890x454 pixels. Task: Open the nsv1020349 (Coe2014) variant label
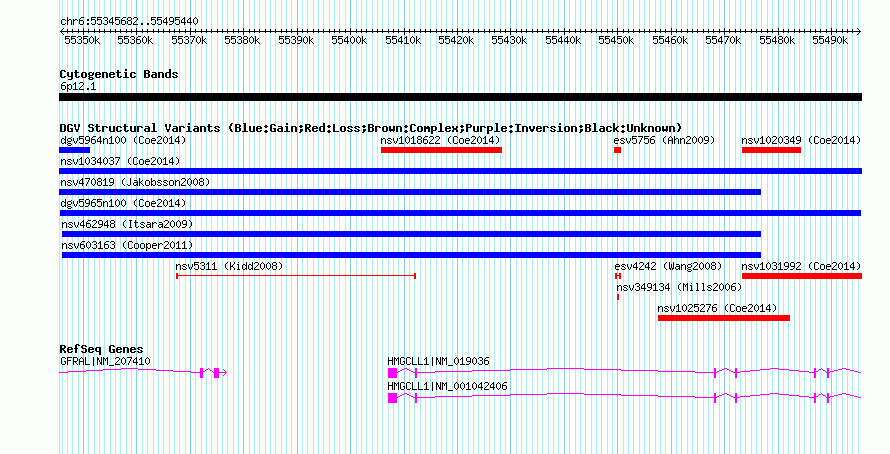coord(801,140)
